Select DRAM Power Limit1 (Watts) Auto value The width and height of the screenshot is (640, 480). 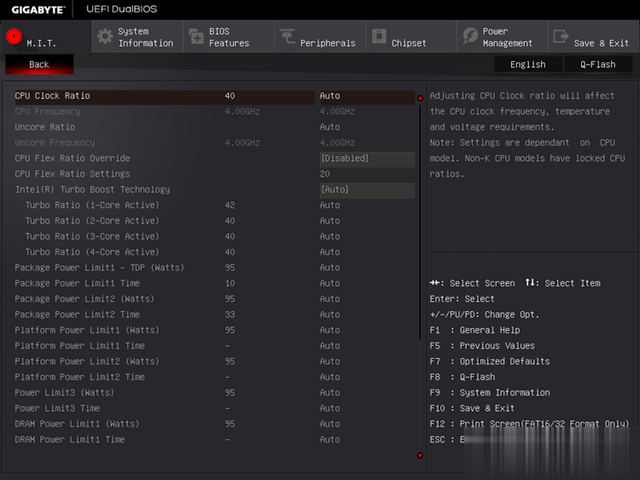[x=330, y=424]
